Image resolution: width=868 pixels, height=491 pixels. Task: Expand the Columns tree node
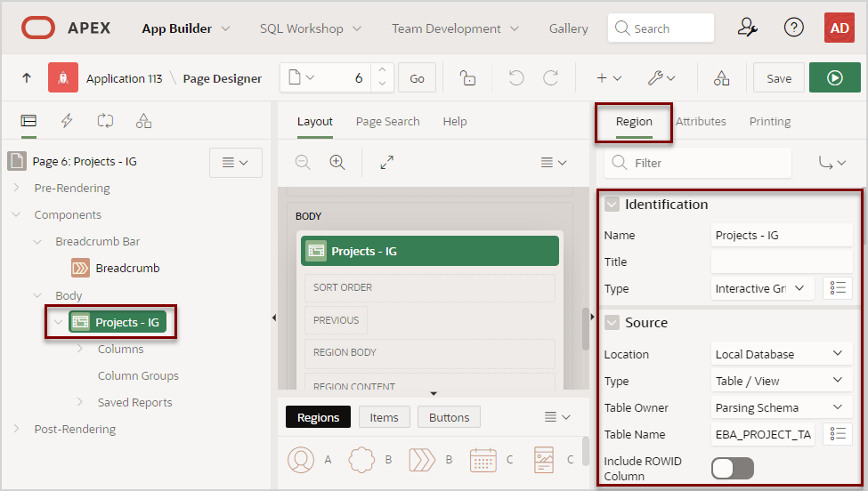click(x=80, y=349)
